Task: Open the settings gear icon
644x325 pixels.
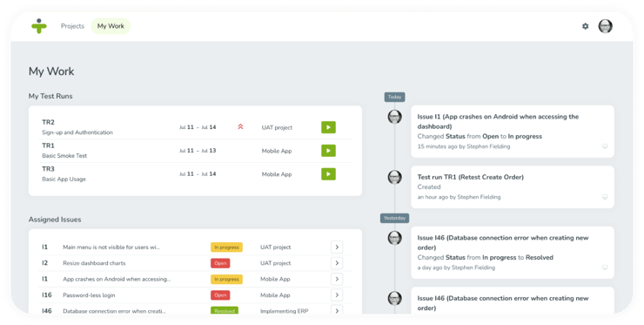Action: click(x=586, y=26)
